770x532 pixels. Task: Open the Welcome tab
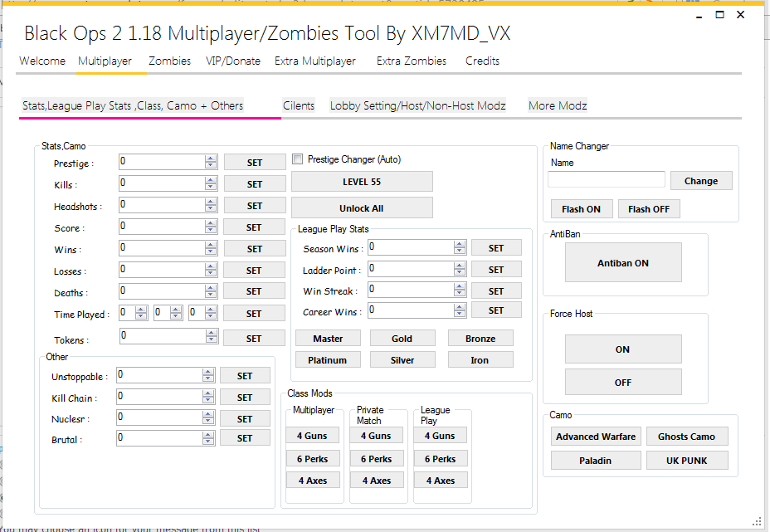click(x=42, y=61)
